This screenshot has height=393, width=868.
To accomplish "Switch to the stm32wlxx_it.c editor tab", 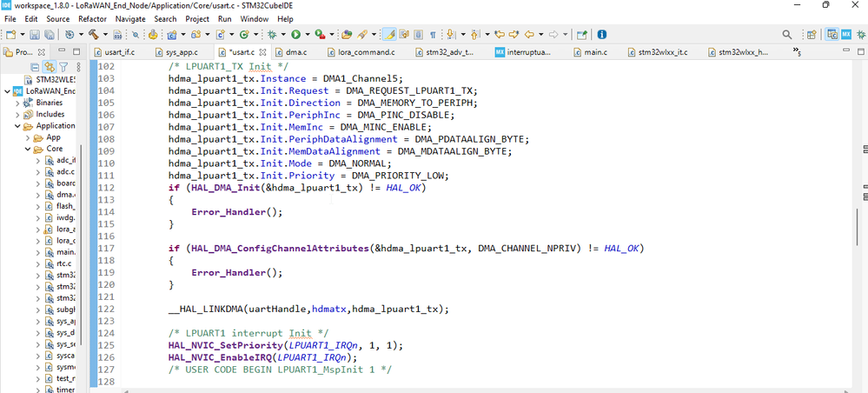I will (657, 53).
